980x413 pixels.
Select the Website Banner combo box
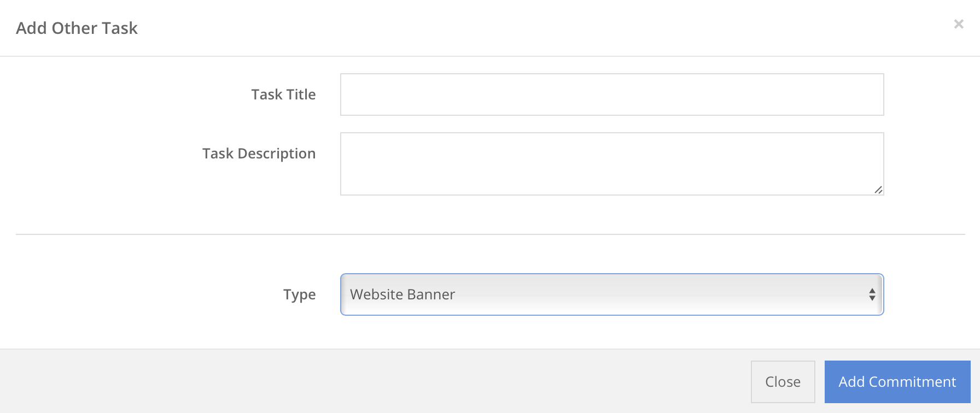coord(612,294)
